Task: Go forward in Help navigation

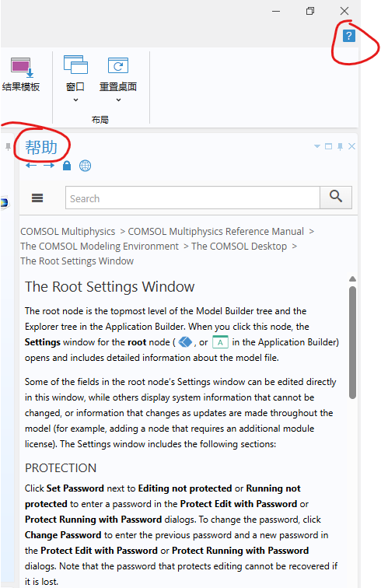Action: pos(49,166)
